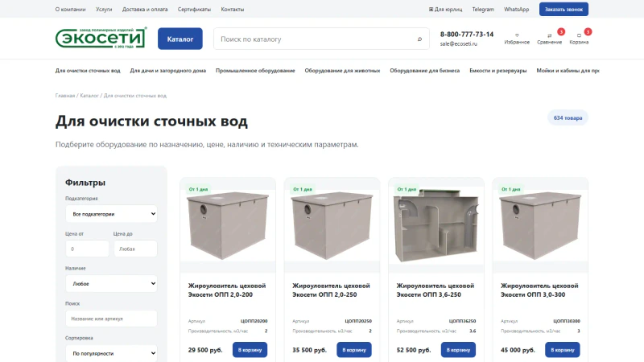Click price 35 500 руб.
Image resolution: width=644 pixels, height=362 pixels.
pos(309,350)
